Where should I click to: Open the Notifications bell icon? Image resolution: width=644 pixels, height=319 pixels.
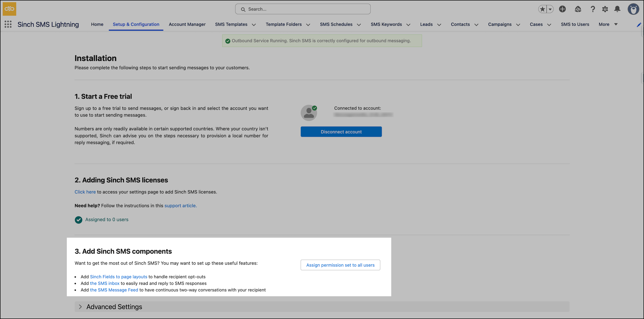tap(617, 9)
